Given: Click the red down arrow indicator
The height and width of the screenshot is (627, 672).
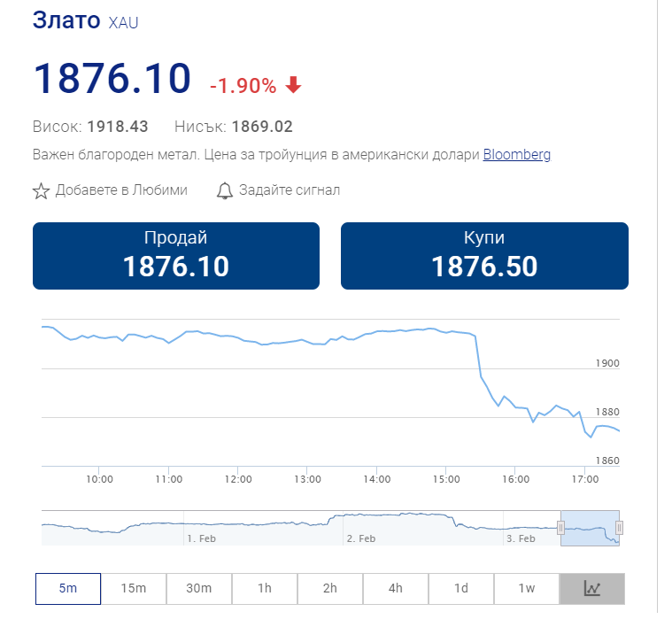Looking at the screenshot, I should coord(294,85).
